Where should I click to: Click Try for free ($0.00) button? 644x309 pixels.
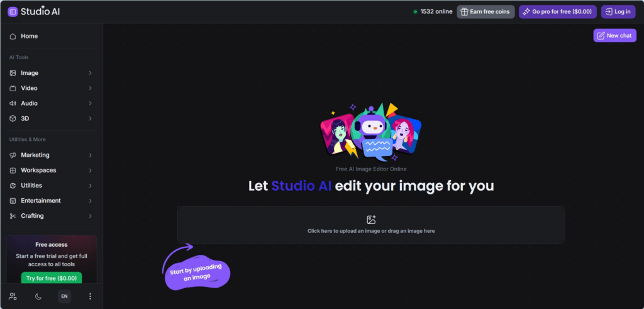click(52, 278)
